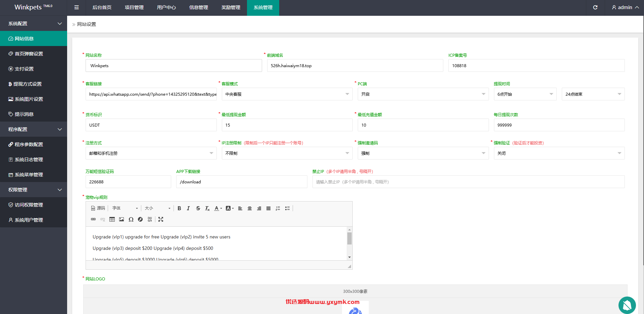
Task: Insert DIV container in the editor
Action: (150, 219)
